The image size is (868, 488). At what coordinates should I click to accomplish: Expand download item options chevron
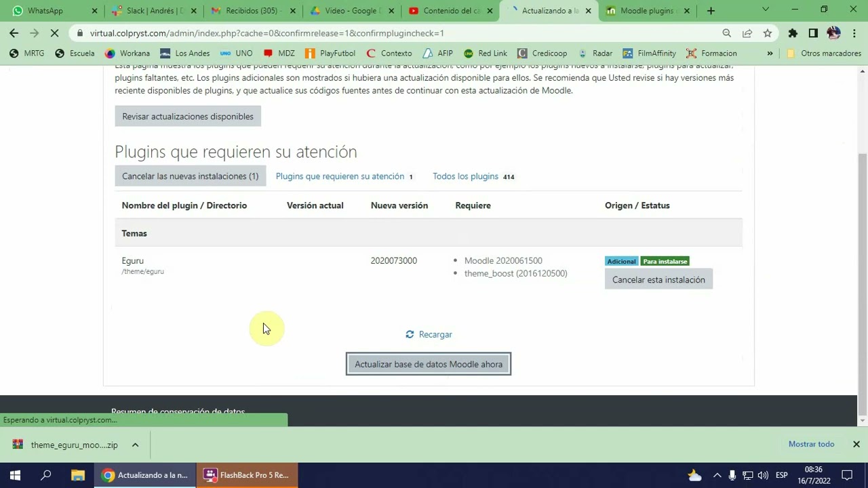point(135,445)
